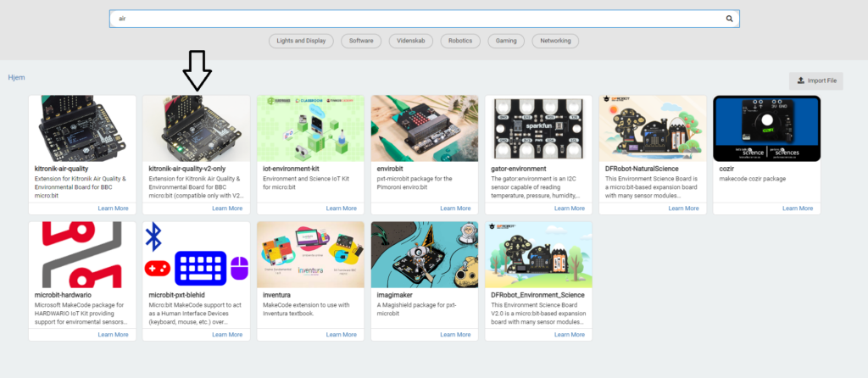Select the Networking category tag
The height and width of the screenshot is (378, 868).
[x=555, y=41]
